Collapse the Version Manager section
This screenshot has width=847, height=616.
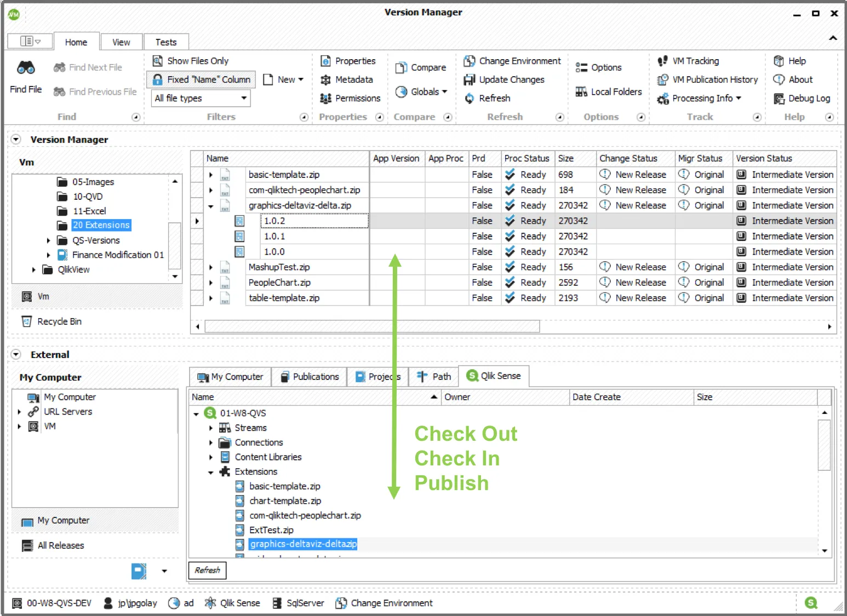click(16, 139)
